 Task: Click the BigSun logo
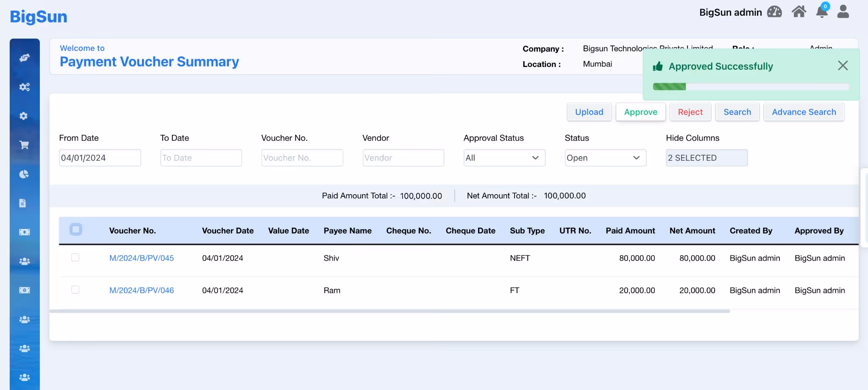pos(39,17)
